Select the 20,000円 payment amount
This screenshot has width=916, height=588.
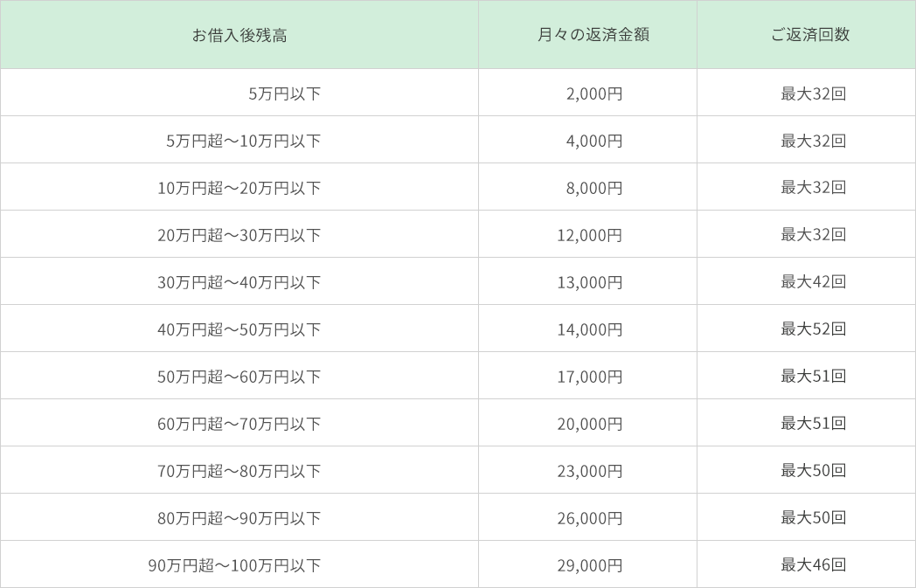click(x=590, y=424)
